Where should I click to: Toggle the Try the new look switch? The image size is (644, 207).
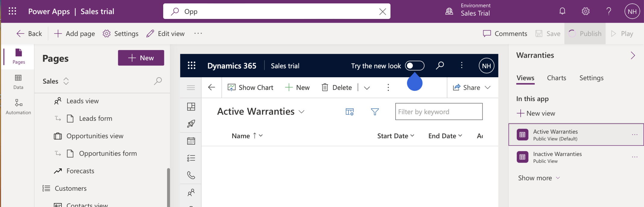415,65
